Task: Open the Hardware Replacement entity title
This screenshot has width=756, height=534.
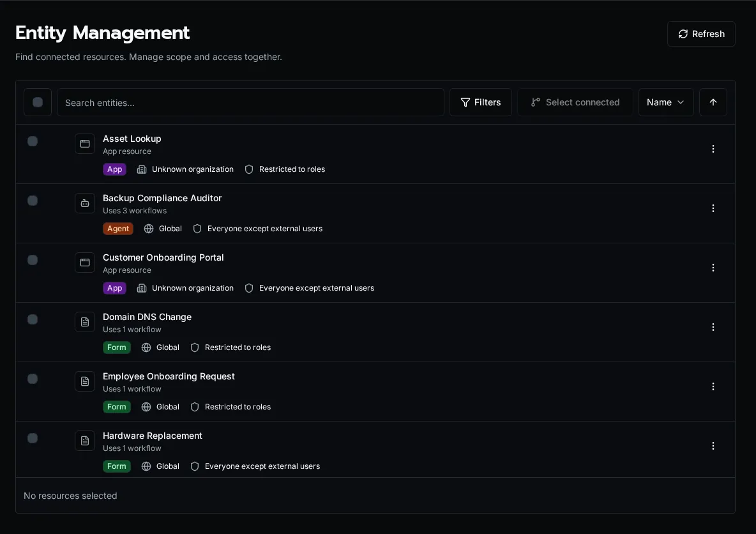Action: coord(153,435)
